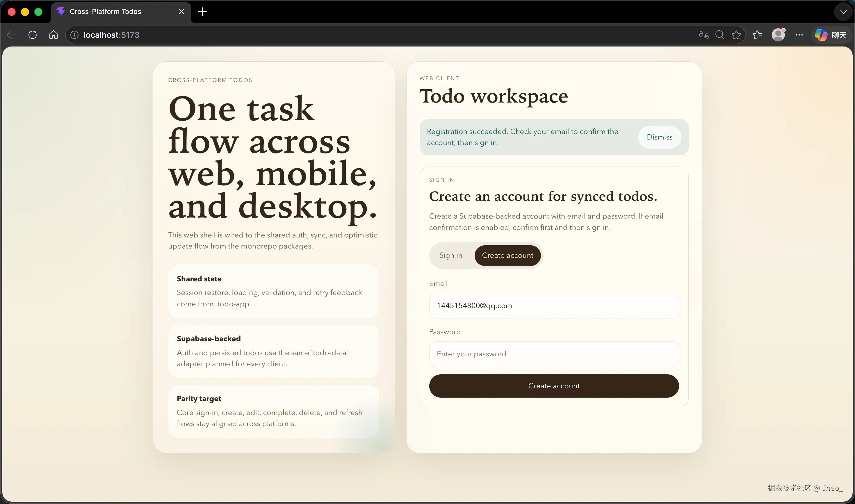Open the browser three-dots settings menu
Screen dimensions: 855x504
pyautogui.click(x=799, y=35)
